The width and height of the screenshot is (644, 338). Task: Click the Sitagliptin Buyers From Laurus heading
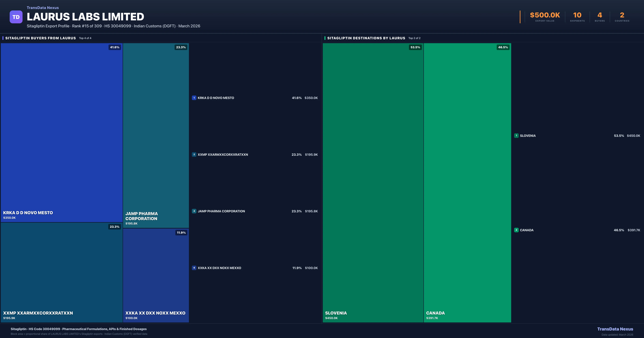[41, 38]
